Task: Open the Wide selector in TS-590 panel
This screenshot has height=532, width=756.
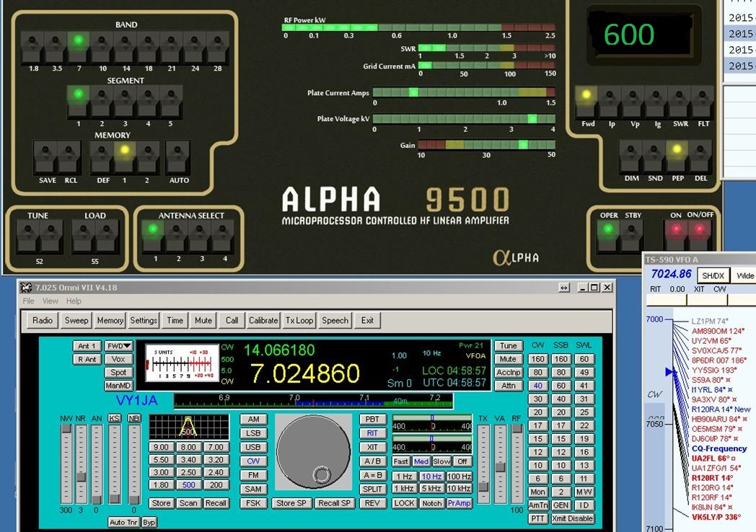Action: 744,276
